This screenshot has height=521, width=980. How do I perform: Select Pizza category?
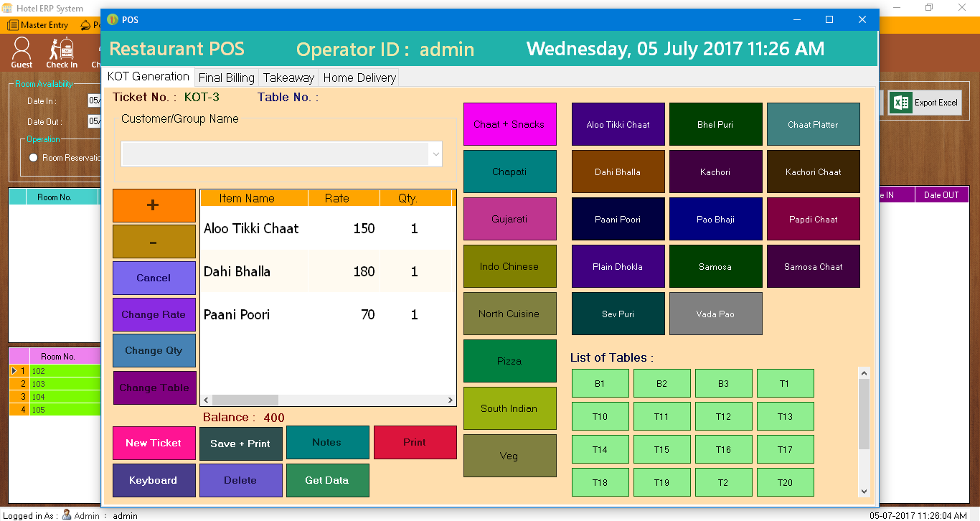point(510,361)
